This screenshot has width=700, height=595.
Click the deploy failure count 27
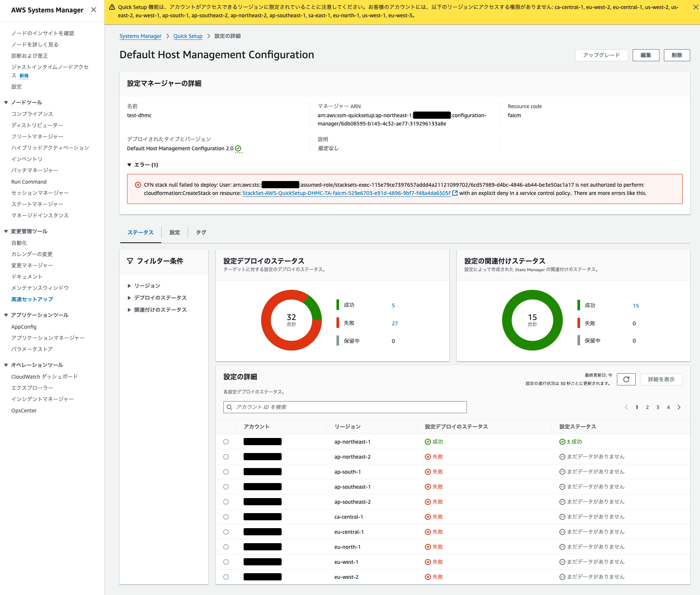click(395, 323)
